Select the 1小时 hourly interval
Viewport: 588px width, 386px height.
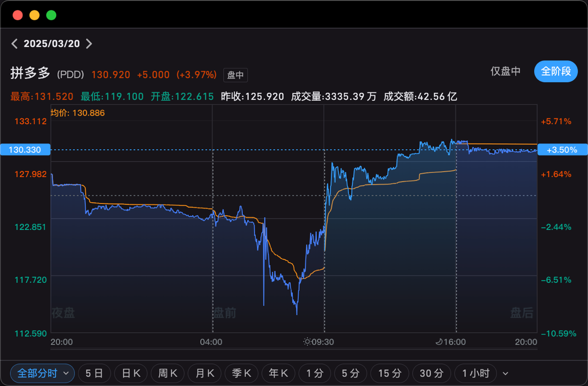coord(475,374)
